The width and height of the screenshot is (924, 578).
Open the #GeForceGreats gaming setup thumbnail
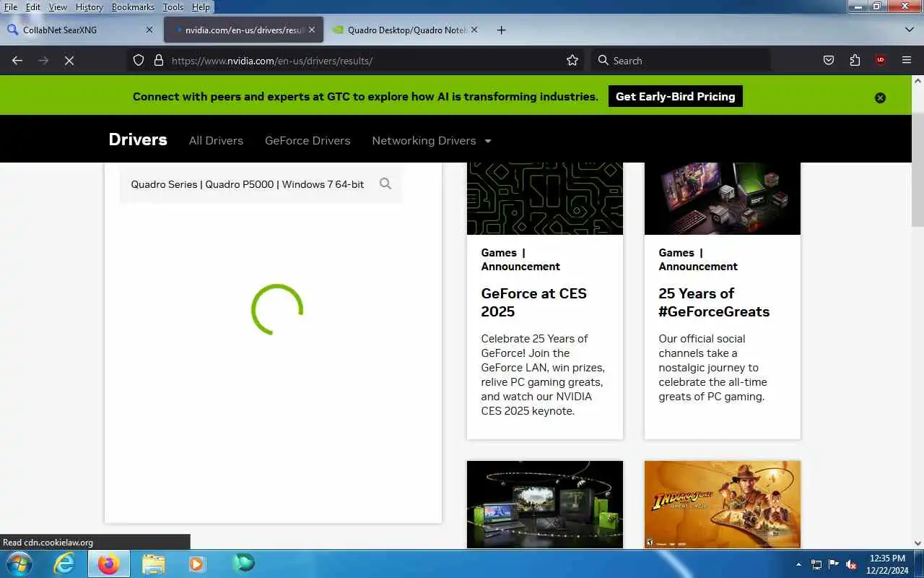point(722,198)
